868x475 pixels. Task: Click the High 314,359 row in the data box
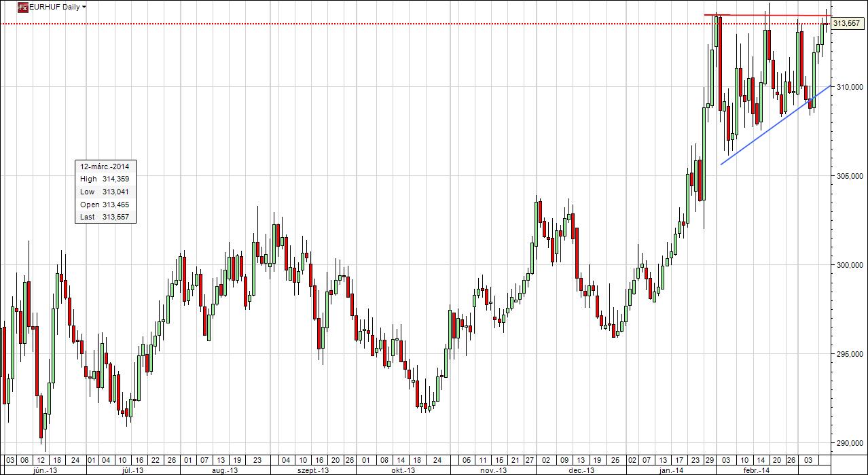(105, 179)
